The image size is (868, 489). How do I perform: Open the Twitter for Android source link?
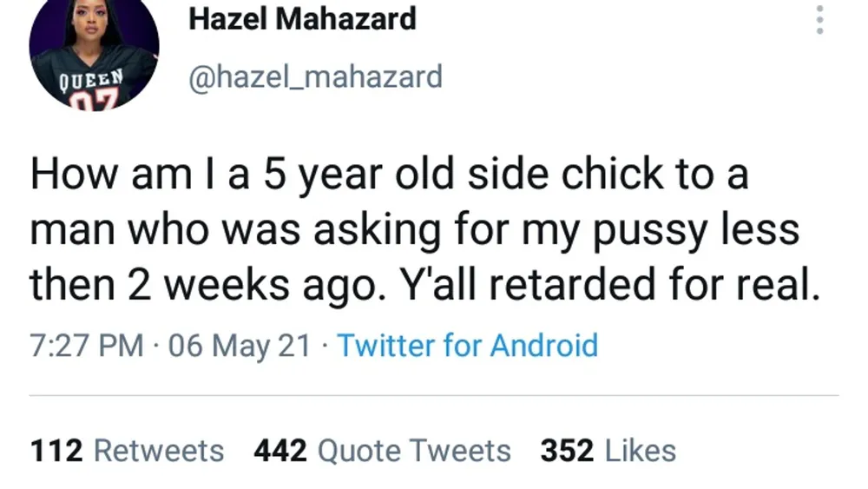pyautogui.click(x=467, y=346)
